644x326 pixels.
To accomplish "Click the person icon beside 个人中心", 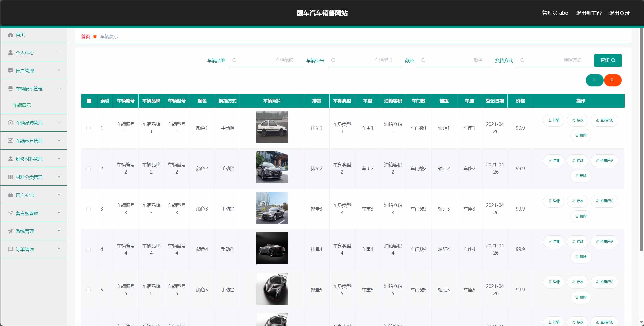I will point(10,53).
